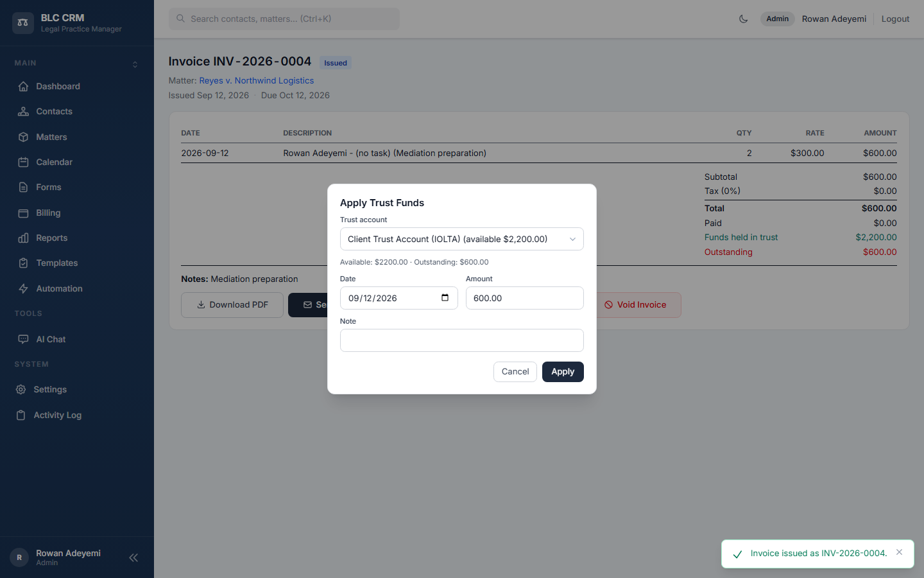Click the Automation lightning bolt icon
This screenshot has width=924, height=578.
point(24,289)
